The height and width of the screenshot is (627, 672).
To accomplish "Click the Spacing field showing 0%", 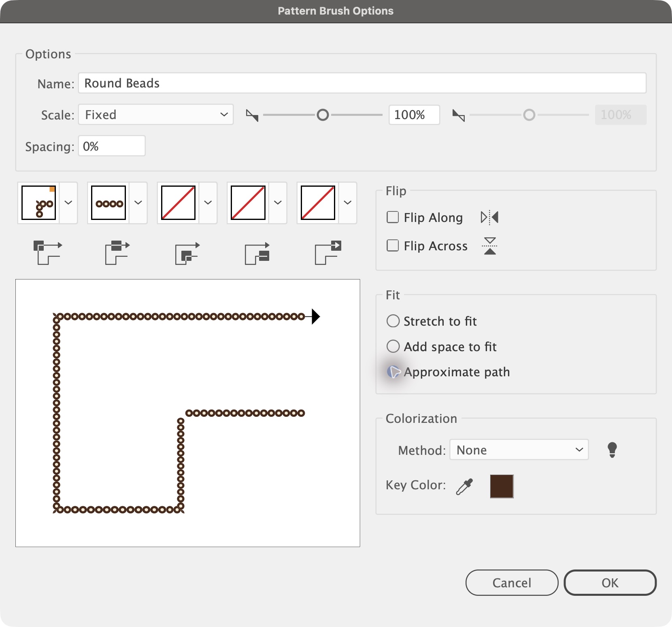I will [x=112, y=146].
